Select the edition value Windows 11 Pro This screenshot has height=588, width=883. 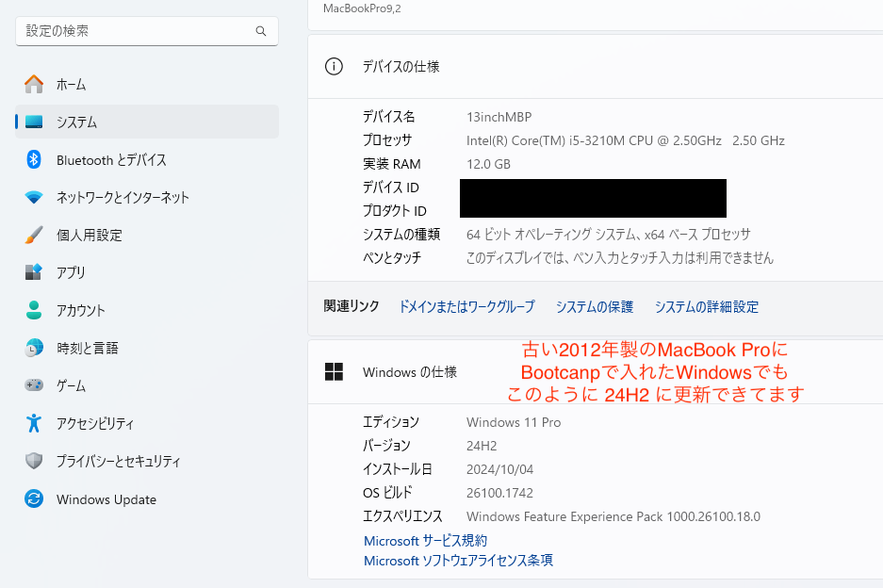pos(514,422)
